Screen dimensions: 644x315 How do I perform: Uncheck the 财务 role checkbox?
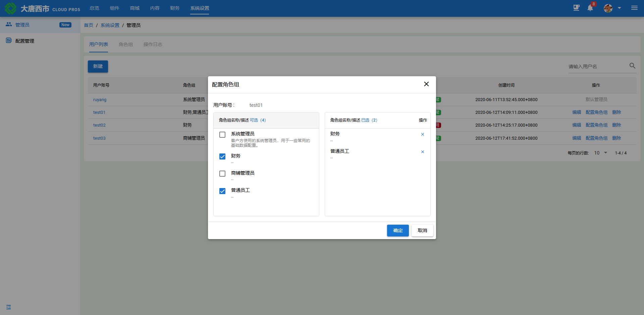222,156
